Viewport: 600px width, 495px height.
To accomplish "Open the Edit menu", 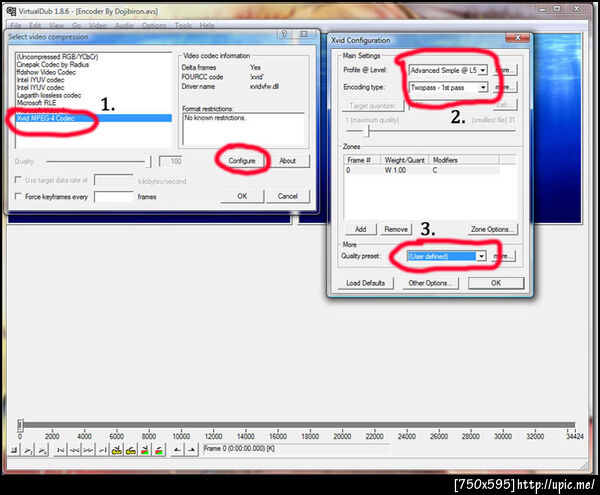I will tap(35, 25).
